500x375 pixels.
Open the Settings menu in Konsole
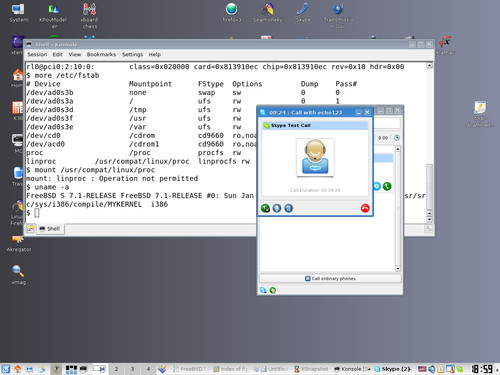132,54
